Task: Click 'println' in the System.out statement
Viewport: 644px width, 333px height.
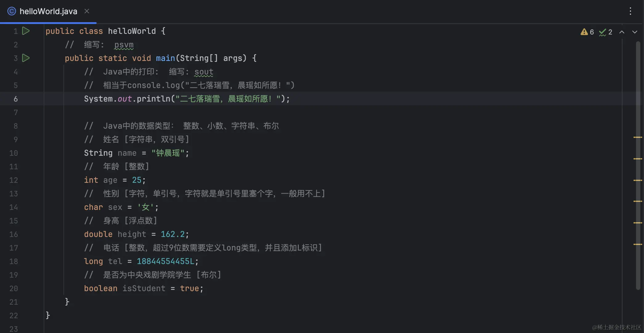Action: 153,99
